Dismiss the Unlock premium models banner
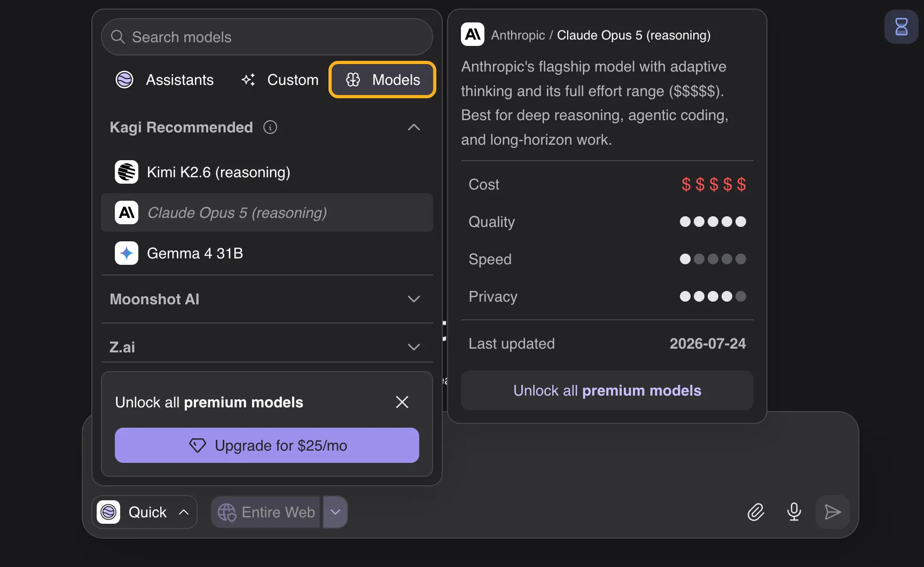 point(402,402)
